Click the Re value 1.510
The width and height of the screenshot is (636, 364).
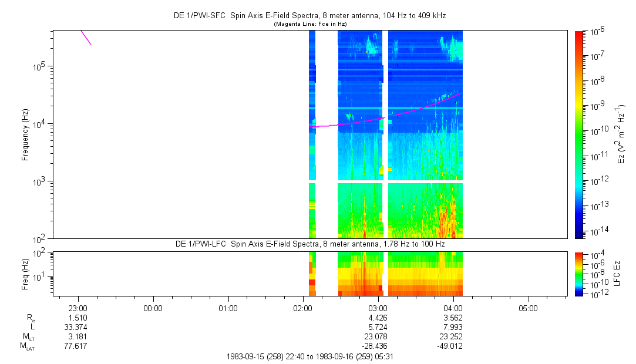pos(78,318)
